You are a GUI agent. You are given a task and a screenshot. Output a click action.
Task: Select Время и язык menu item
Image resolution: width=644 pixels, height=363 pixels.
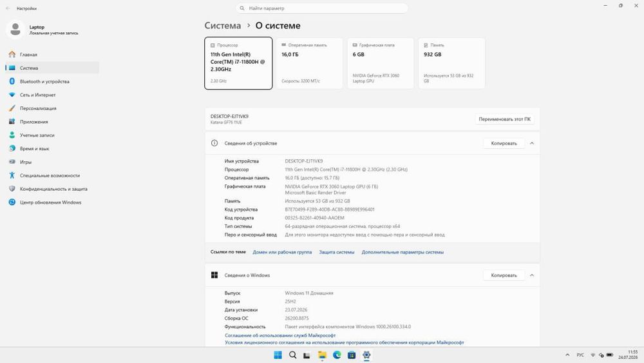(x=52, y=148)
